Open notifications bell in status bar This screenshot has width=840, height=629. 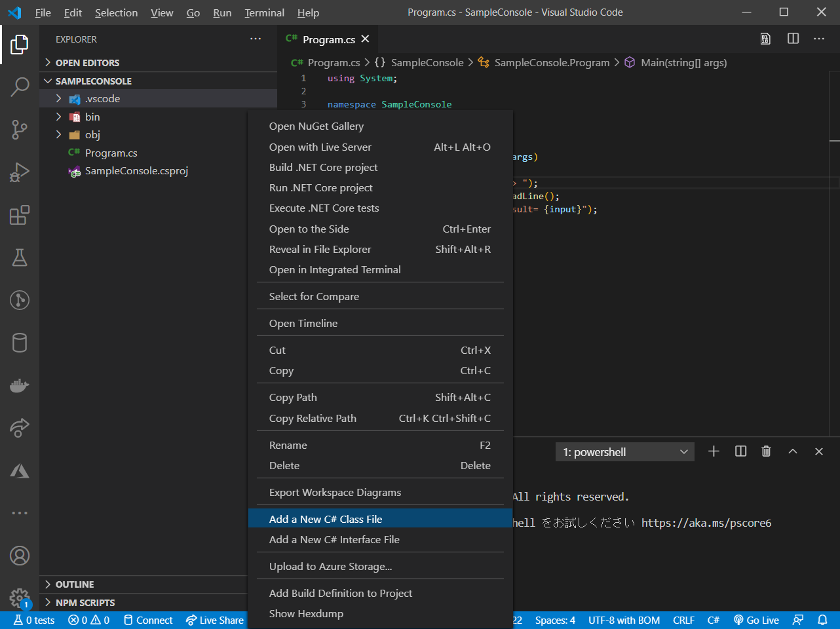point(822,620)
